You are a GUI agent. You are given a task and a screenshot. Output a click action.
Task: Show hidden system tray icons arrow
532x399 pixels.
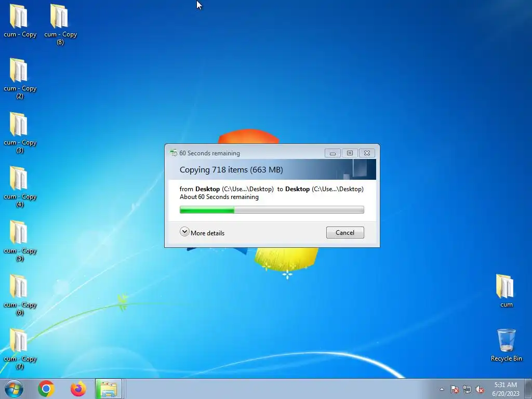click(x=442, y=389)
